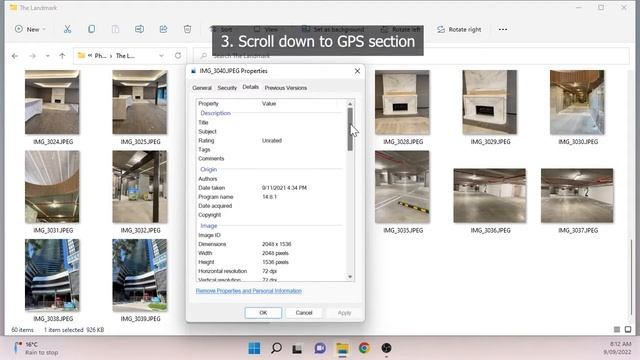
Task: Open taskbar Search
Action: [x=276, y=348]
